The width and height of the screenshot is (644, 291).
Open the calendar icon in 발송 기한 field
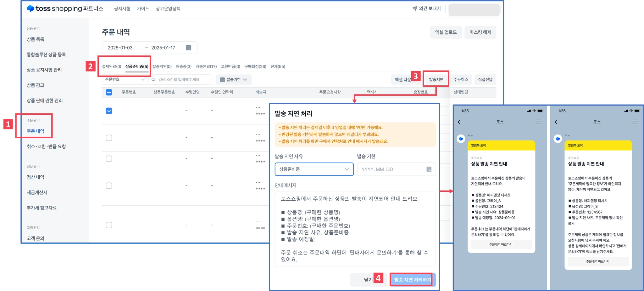pos(429,169)
